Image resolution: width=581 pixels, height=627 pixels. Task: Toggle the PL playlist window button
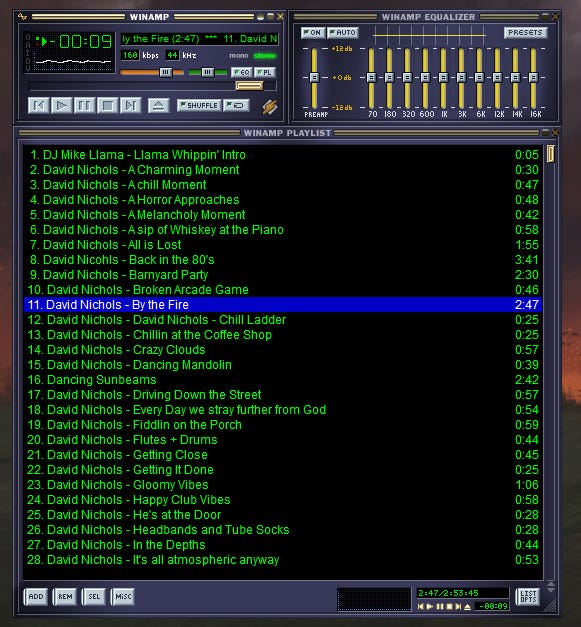(265, 72)
